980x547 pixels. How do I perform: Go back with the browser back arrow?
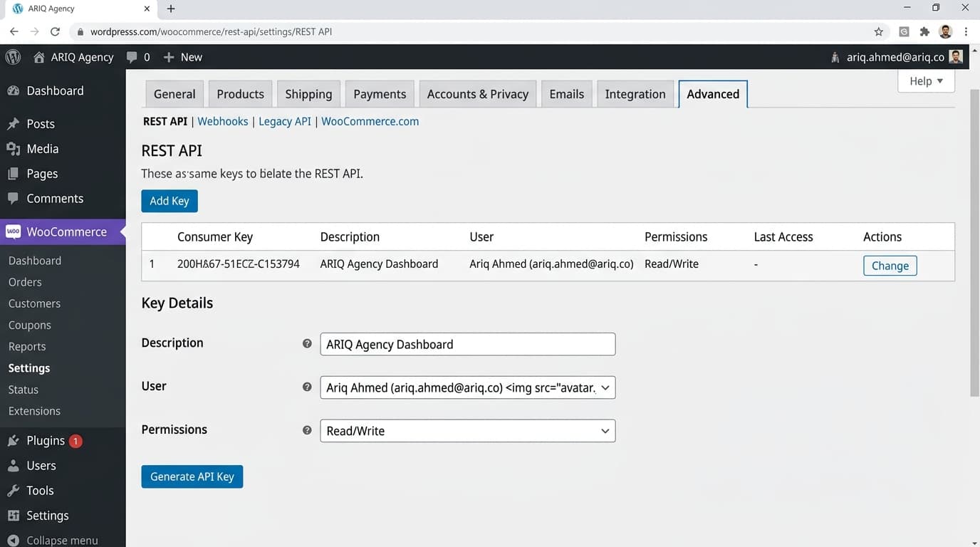coord(14,31)
